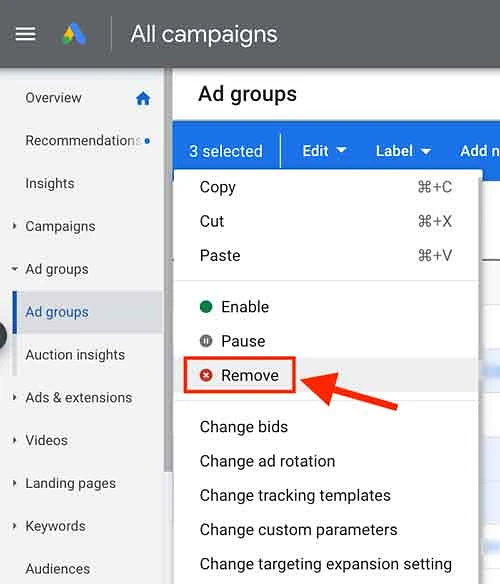The height and width of the screenshot is (584, 500).
Task: Expand the Keywords section arrow
Action: [14, 526]
